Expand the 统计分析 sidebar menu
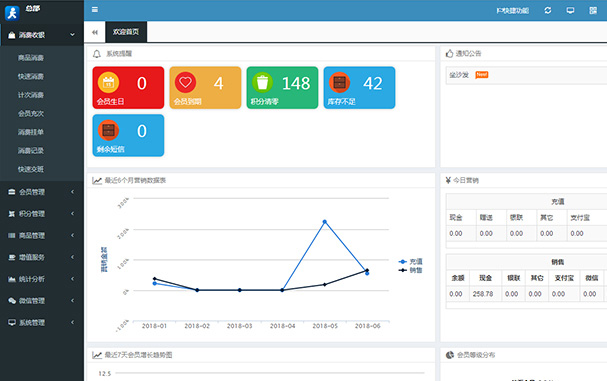Viewport: 607px width, 381px height. [42, 279]
